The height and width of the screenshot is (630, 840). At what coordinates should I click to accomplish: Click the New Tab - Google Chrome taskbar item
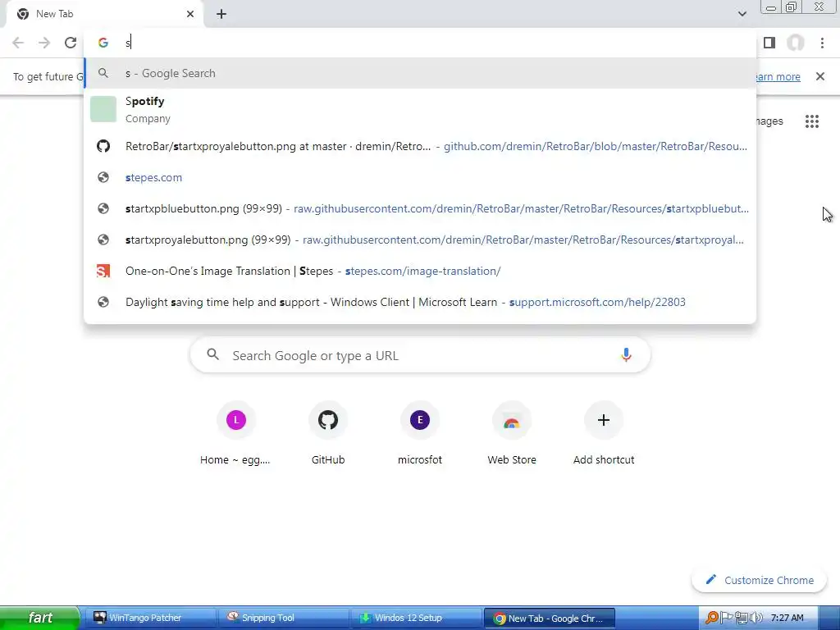click(549, 619)
